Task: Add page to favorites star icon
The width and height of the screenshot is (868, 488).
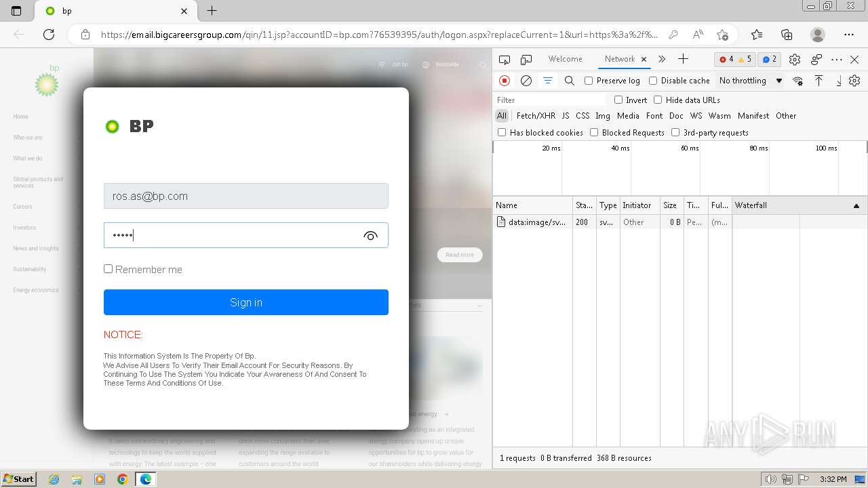Action: pyautogui.click(x=722, y=35)
